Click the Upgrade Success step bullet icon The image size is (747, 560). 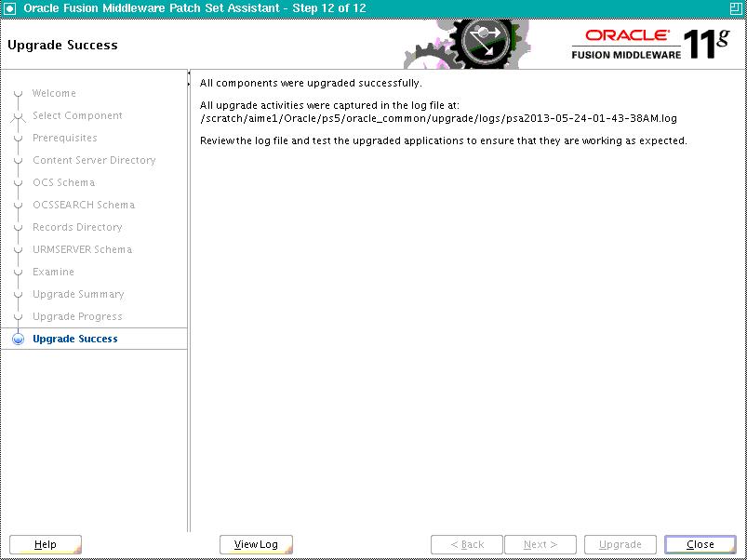click(18, 339)
